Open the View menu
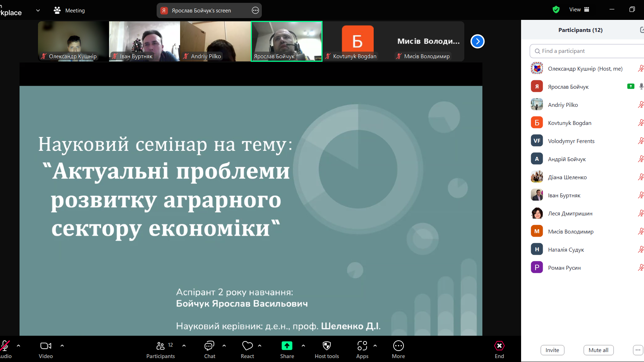 click(575, 10)
